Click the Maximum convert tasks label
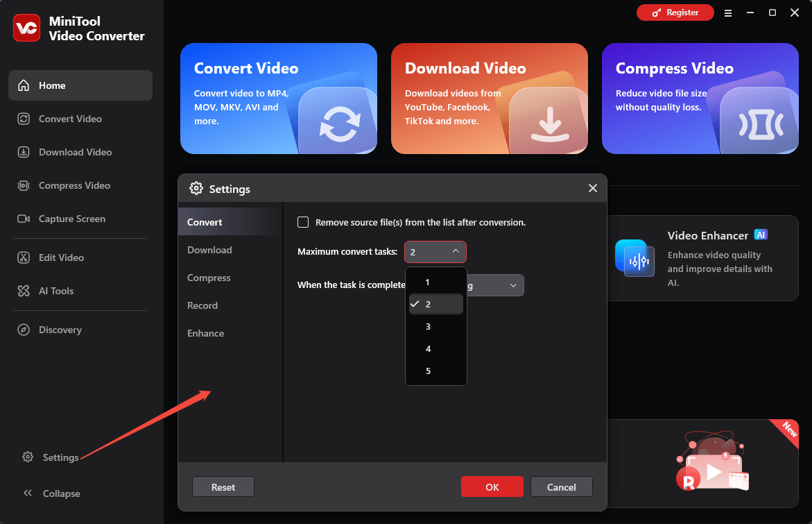The height and width of the screenshot is (524, 812). pyautogui.click(x=347, y=251)
